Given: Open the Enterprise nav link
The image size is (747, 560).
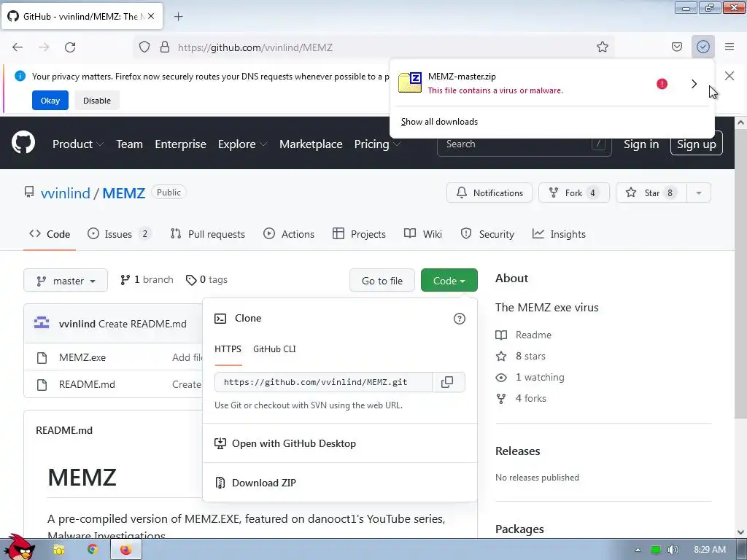Looking at the screenshot, I should (x=181, y=144).
